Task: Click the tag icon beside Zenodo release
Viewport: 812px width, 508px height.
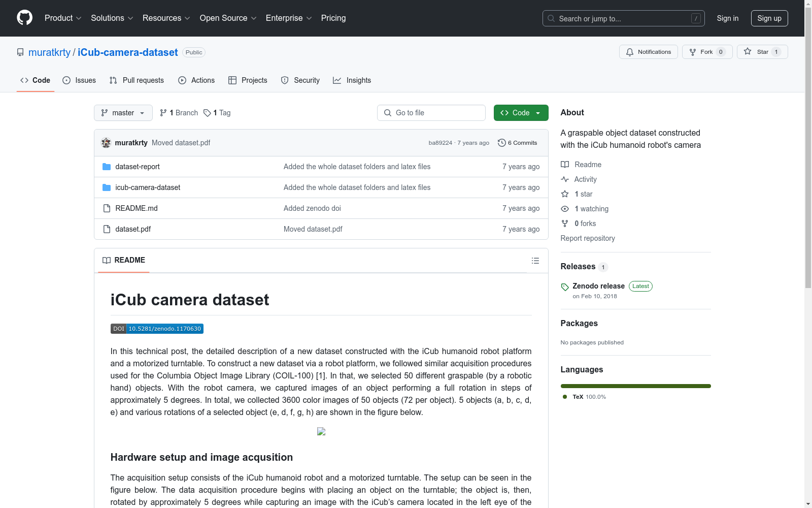Action: coord(565,287)
